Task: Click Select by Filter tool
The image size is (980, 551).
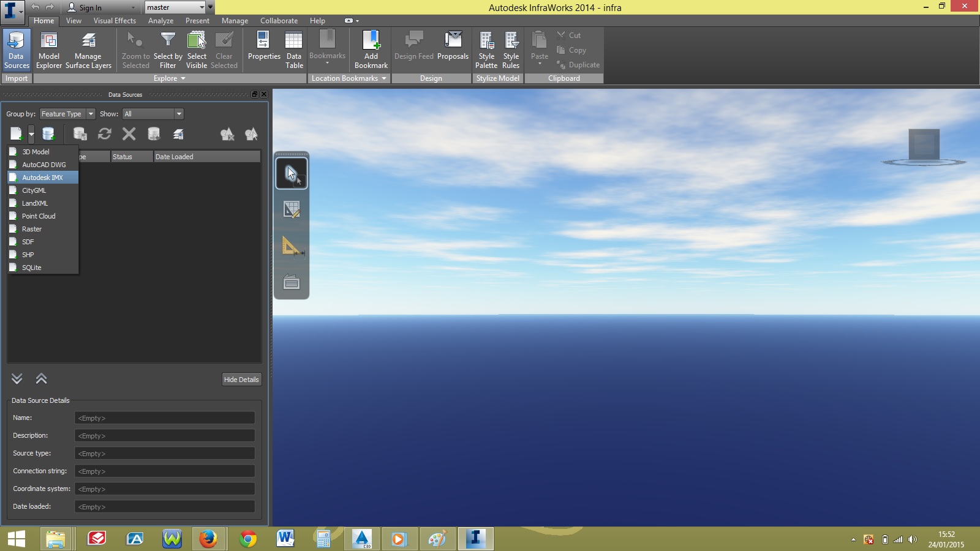Action: [168, 50]
